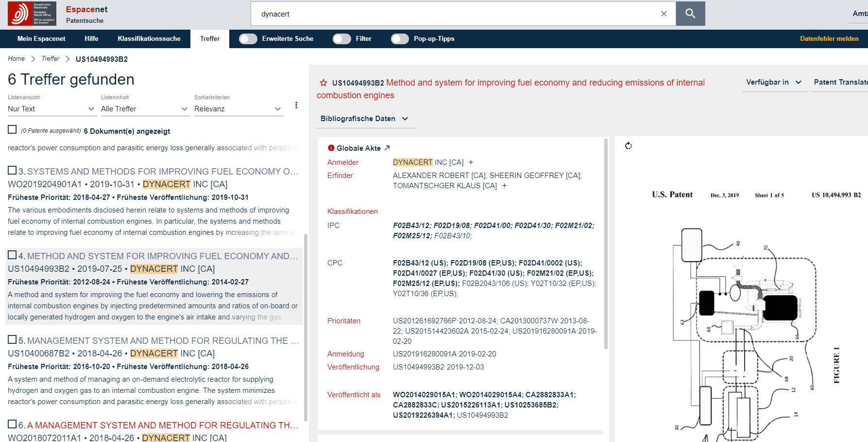The width and height of the screenshot is (868, 442).
Task: Open result 3 Systems and Methods title
Action: pyautogui.click(x=163, y=172)
